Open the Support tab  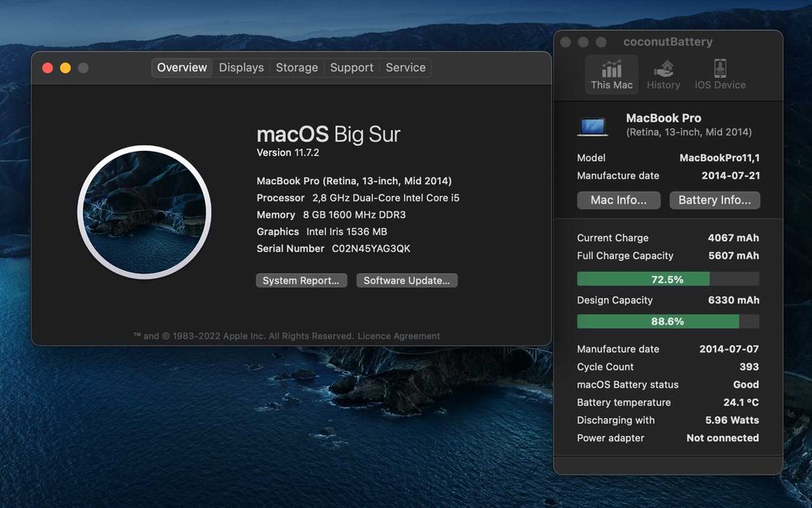point(352,68)
